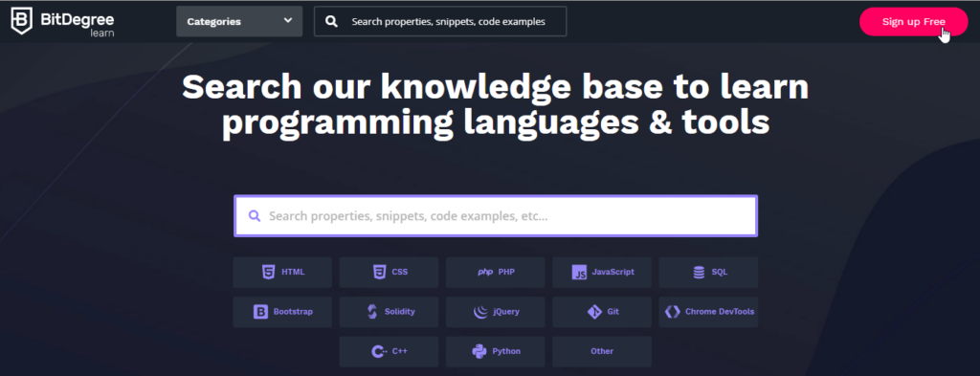The image size is (980, 376).
Task: Expand the Categories chevron arrow
Action: coord(287,21)
